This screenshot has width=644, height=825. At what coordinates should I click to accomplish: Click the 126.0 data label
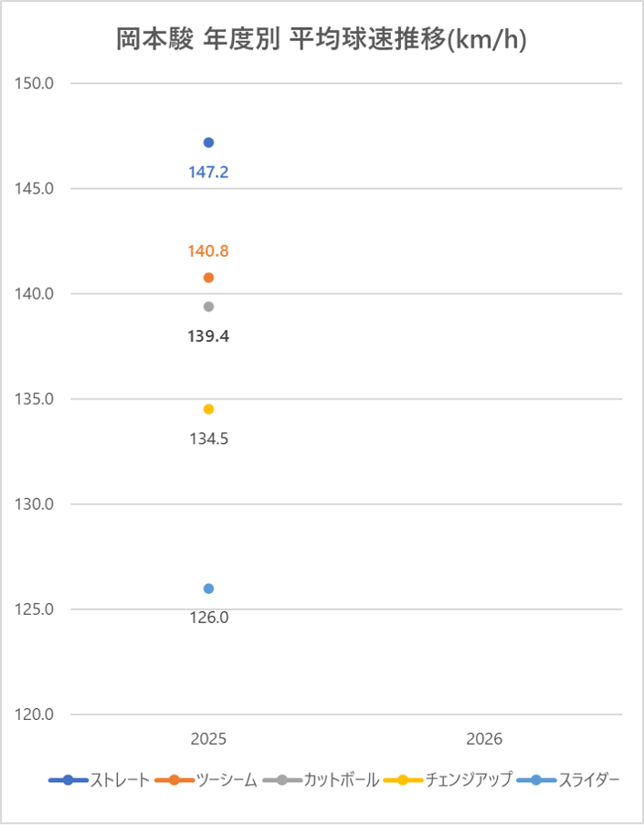pyautogui.click(x=208, y=618)
